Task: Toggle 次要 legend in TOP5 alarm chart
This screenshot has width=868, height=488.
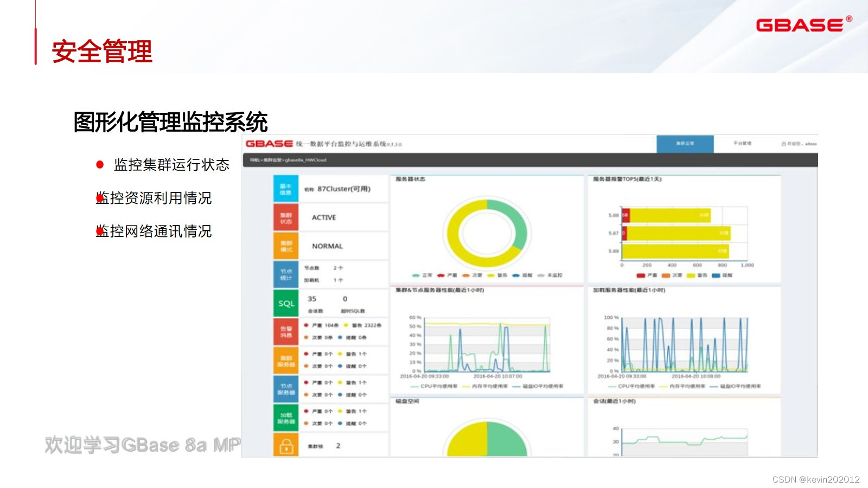Action: [672, 275]
